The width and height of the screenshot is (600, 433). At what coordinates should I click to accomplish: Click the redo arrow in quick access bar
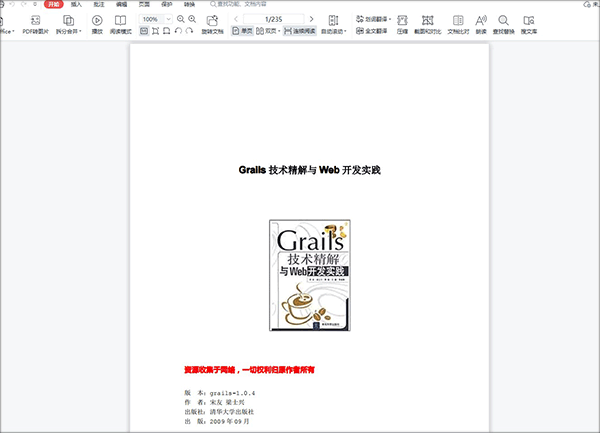coord(24,4)
